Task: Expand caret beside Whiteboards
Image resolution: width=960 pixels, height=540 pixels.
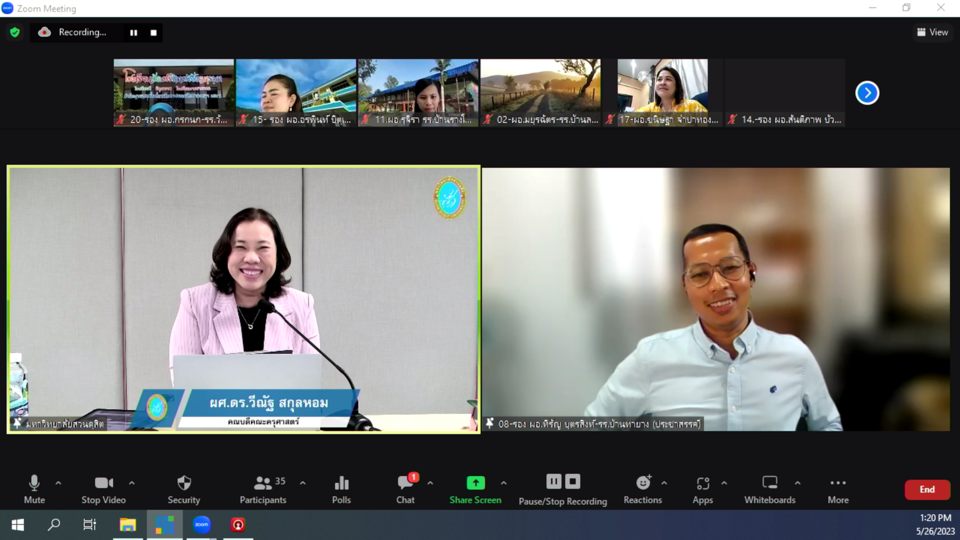Action: pos(798,483)
